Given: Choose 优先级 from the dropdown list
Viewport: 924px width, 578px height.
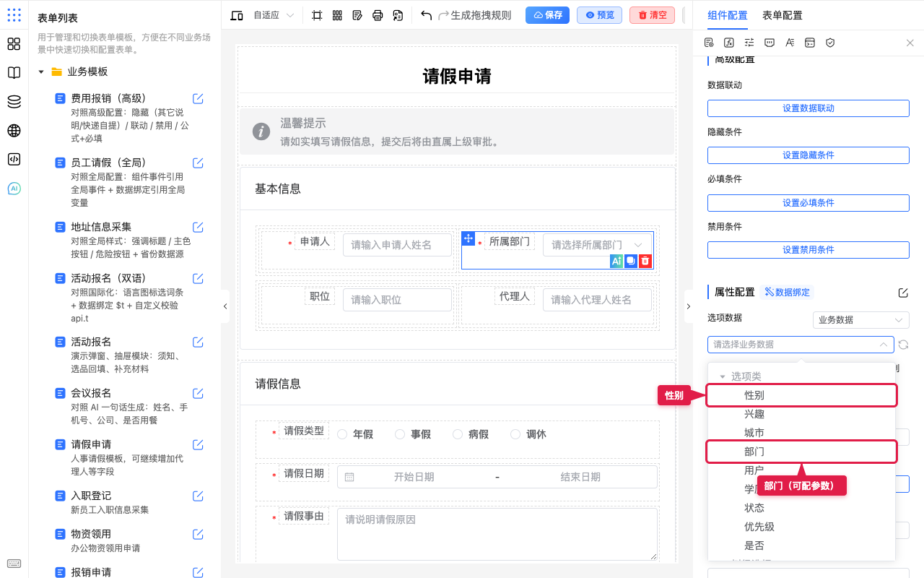Looking at the screenshot, I should click(x=801, y=527).
